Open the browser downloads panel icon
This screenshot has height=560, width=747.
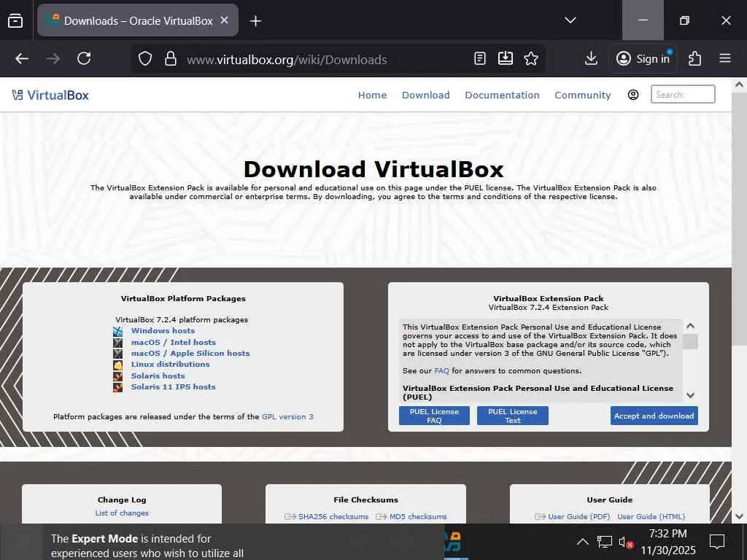(x=591, y=58)
